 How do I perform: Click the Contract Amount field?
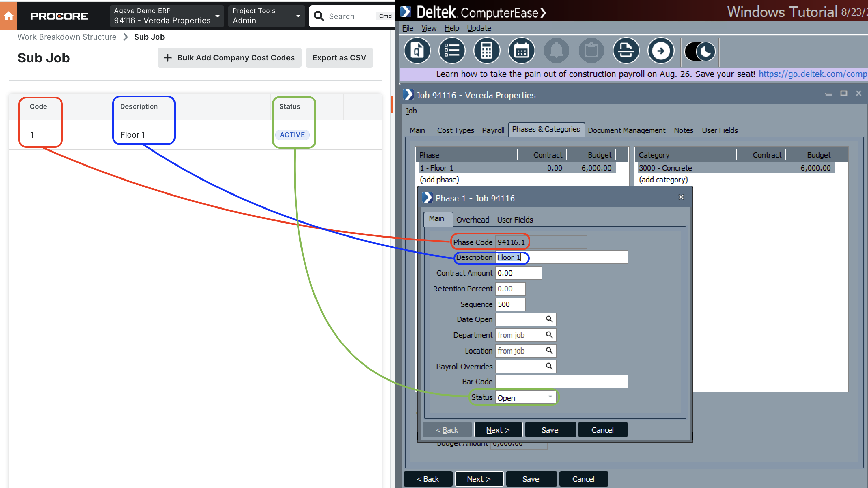coord(518,273)
